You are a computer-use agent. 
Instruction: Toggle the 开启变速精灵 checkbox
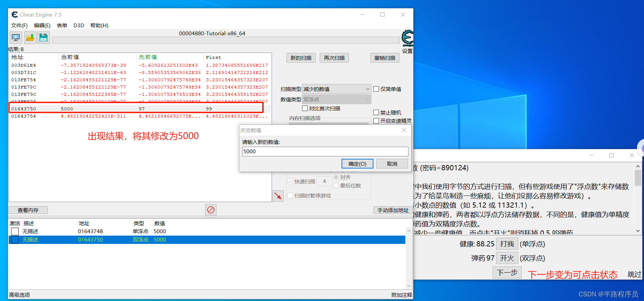point(376,121)
